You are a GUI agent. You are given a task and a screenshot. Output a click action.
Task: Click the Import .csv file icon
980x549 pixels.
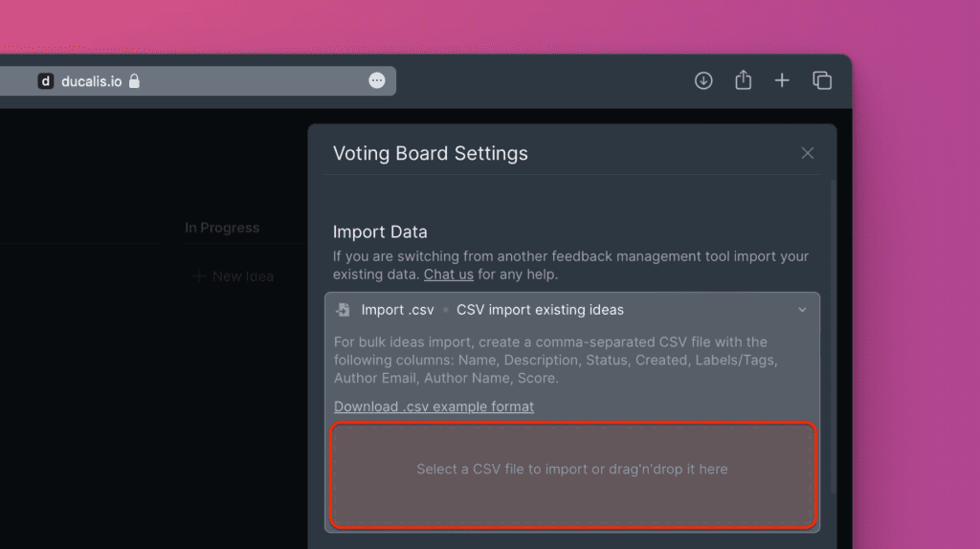tap(344, 310)
